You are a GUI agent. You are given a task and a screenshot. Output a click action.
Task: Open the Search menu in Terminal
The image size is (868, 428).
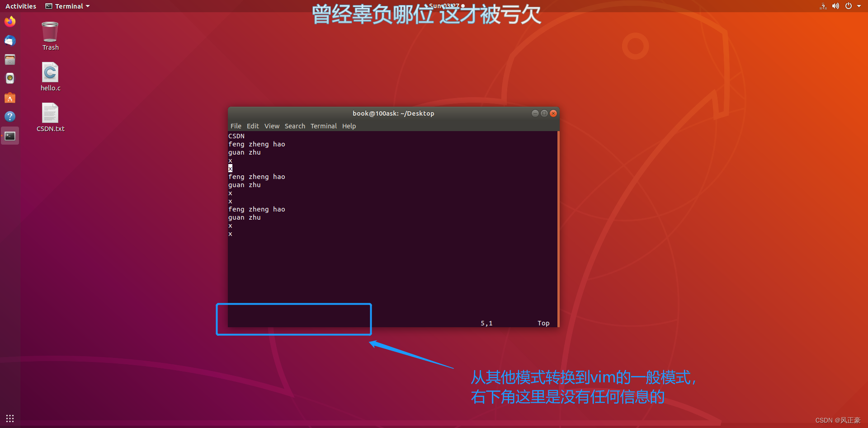click(x=295, y=126)
